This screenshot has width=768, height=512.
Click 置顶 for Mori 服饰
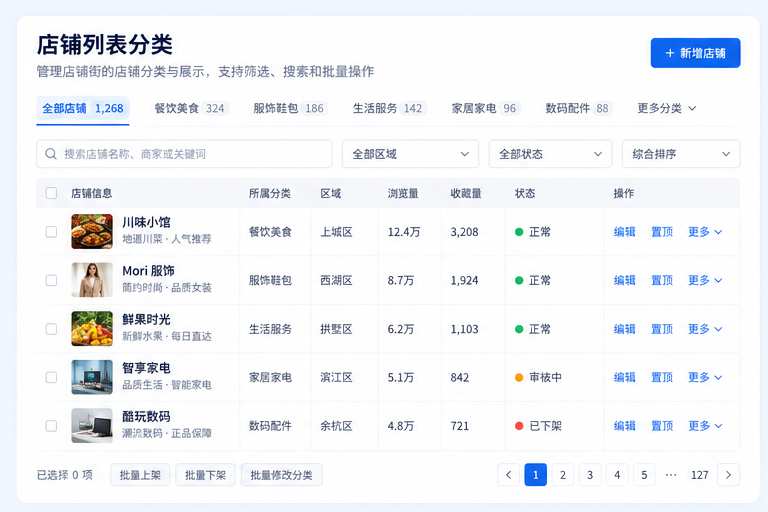click(x=662, y=280)
